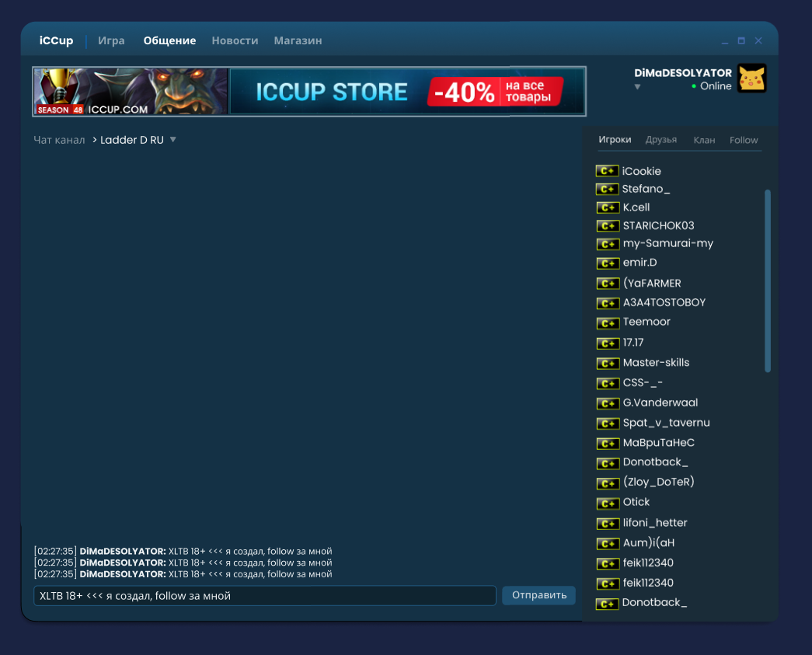Click the C+ badge beside G.Vanderwaal
812x655 pixels.
point(608,403)
